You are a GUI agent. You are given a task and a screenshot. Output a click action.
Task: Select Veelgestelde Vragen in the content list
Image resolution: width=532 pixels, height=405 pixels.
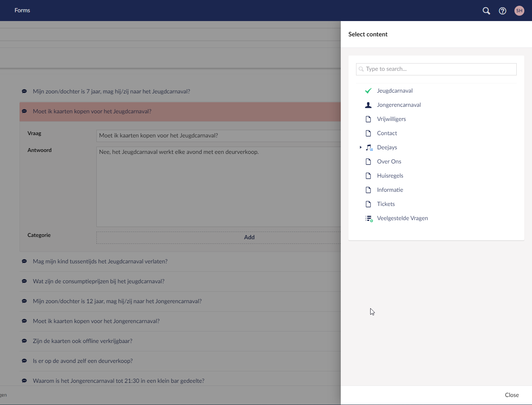402,218
